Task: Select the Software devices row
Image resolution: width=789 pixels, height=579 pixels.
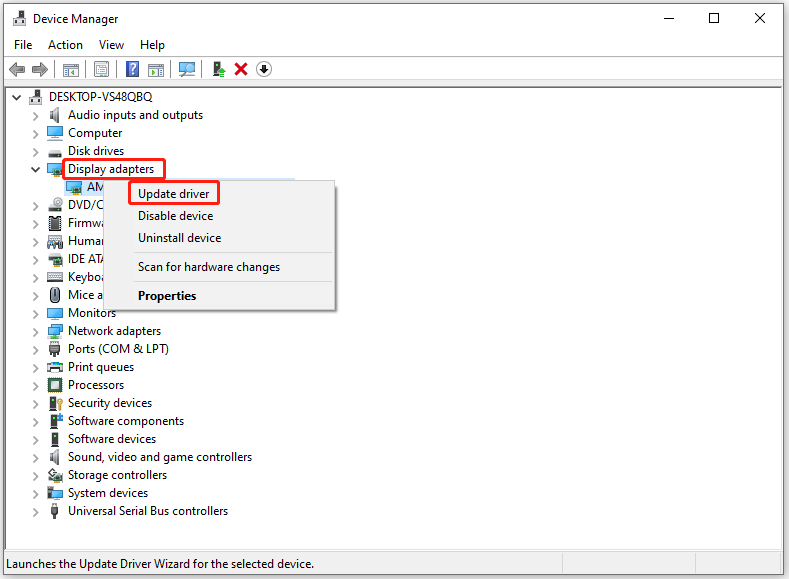Action: pos(112,439)
